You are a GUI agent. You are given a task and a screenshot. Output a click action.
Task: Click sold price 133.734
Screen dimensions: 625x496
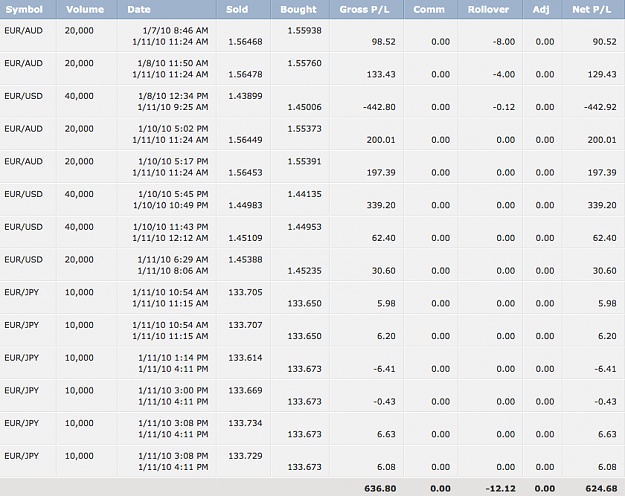(x=245, y=423)
